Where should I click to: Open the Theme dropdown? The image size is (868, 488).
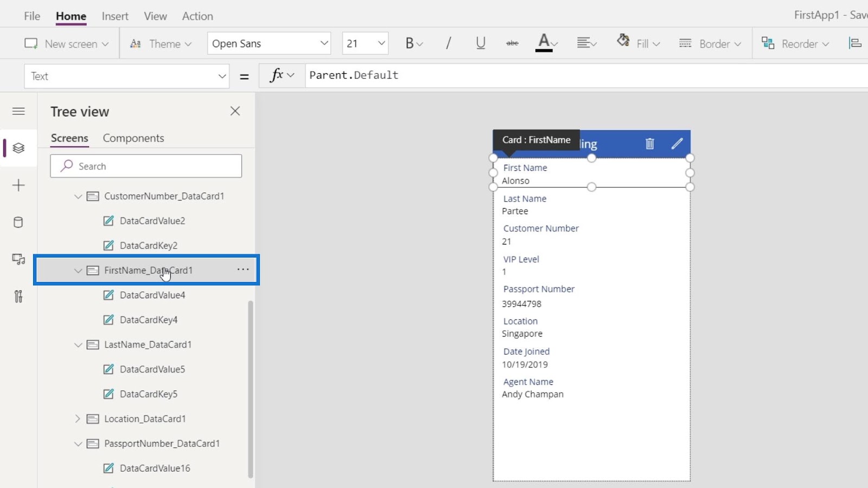point(161,44)
